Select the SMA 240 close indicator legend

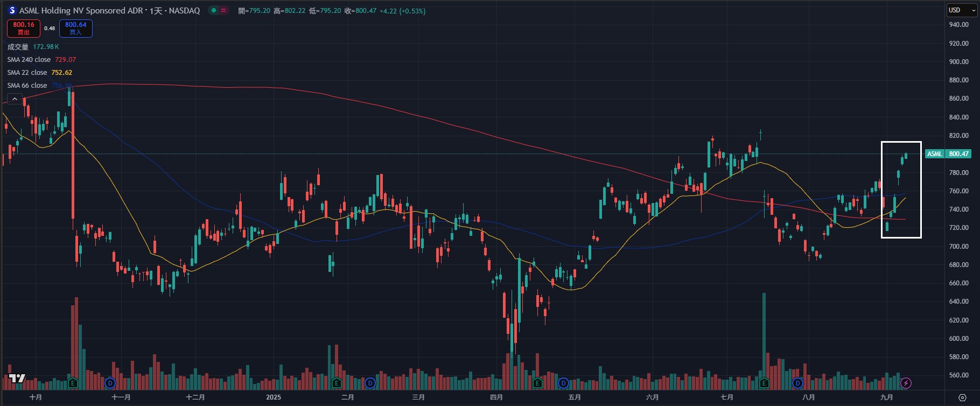[x=29, y=60]
